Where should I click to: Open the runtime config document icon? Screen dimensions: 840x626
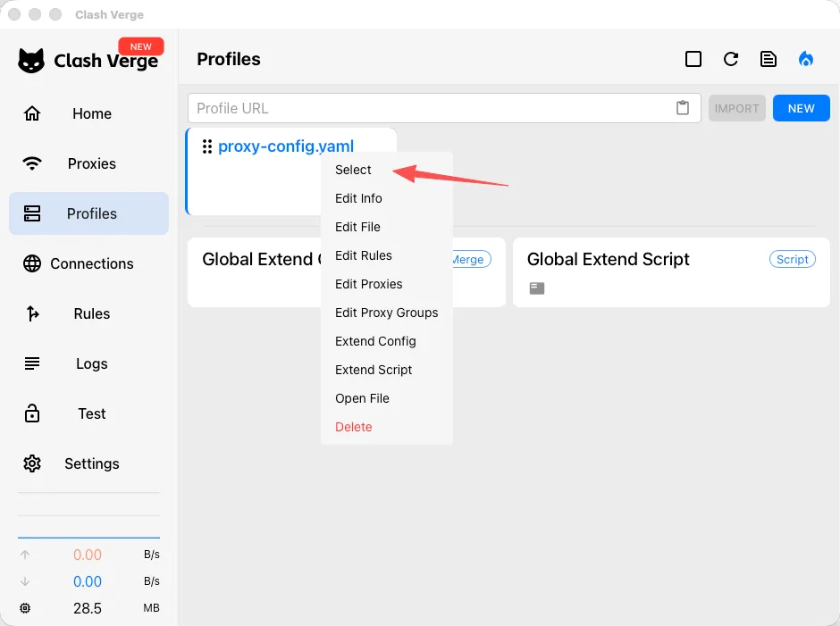[x=769, y=59]
